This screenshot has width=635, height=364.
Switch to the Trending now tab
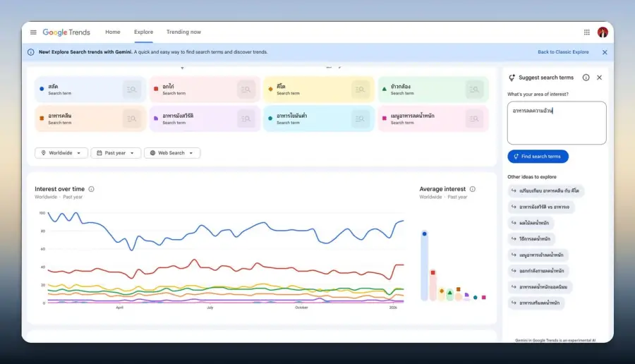pyautogui.click(x=183, y=32)
